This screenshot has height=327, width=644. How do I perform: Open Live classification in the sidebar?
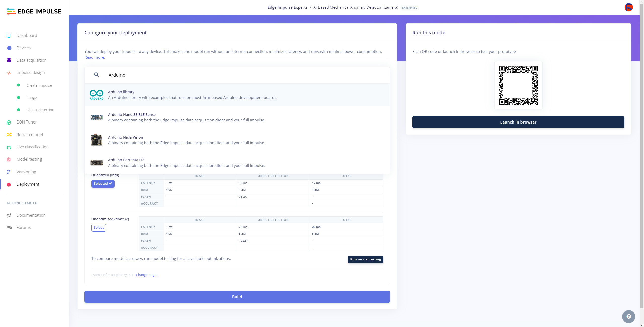[x=32, y=147]
